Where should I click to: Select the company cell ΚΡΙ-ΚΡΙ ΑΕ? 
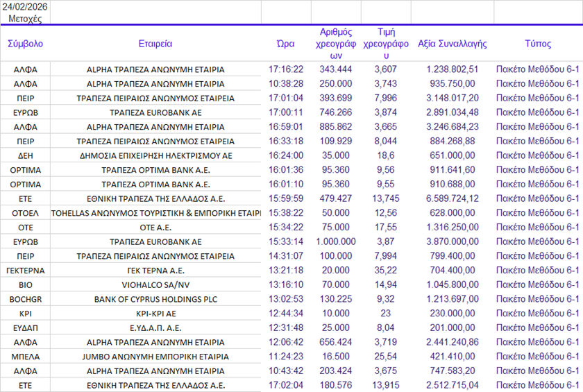click(x=155, y=314)
